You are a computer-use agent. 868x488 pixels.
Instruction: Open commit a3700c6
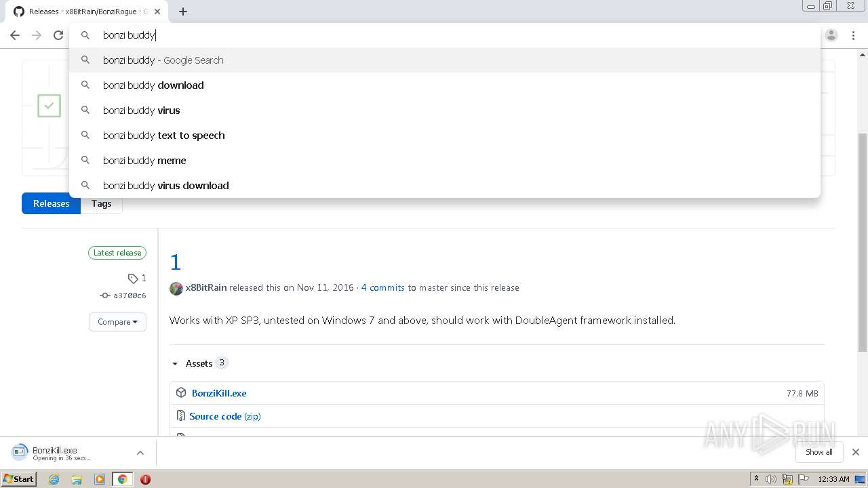[123, 296]
